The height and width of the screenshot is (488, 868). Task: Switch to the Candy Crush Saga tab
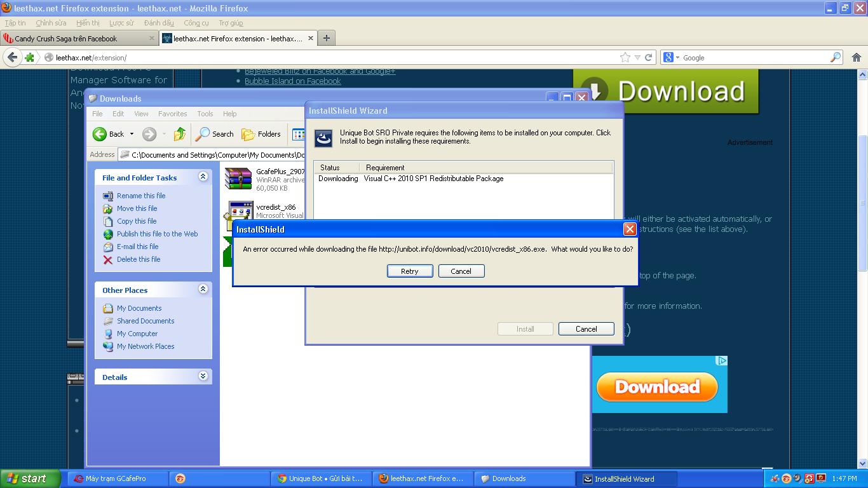(79, 39)
